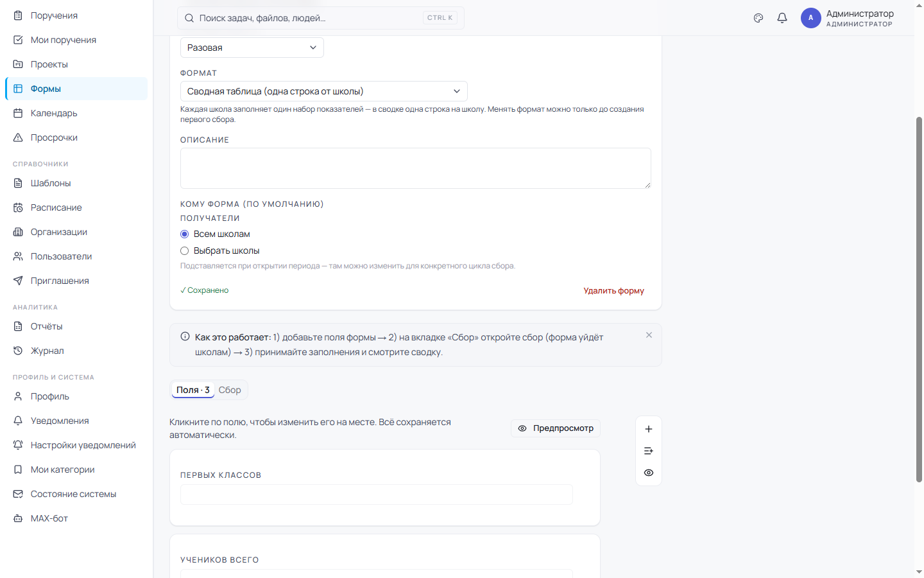This screenshot has width=924, height=578.
Task: Click the page vertical scrollbar thumb
Action: (919, 299)
